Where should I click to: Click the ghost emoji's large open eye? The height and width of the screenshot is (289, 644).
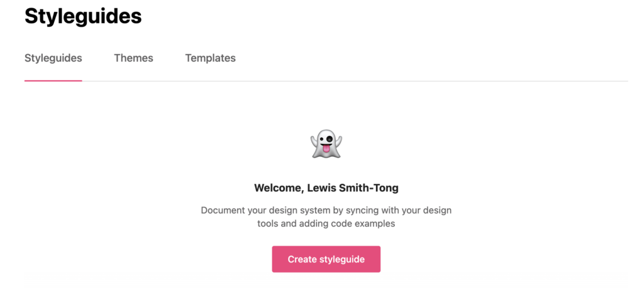[330, 139]
